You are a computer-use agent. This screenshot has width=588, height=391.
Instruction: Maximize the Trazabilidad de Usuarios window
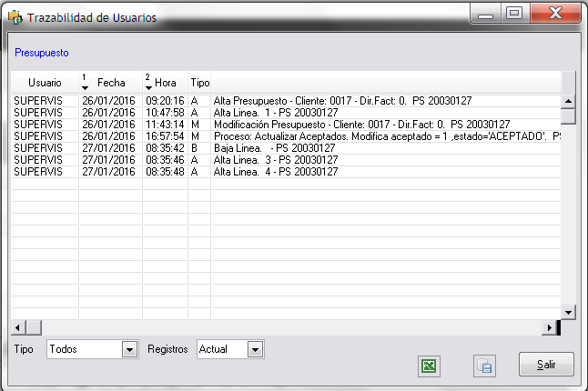click(x=515, y=14)
